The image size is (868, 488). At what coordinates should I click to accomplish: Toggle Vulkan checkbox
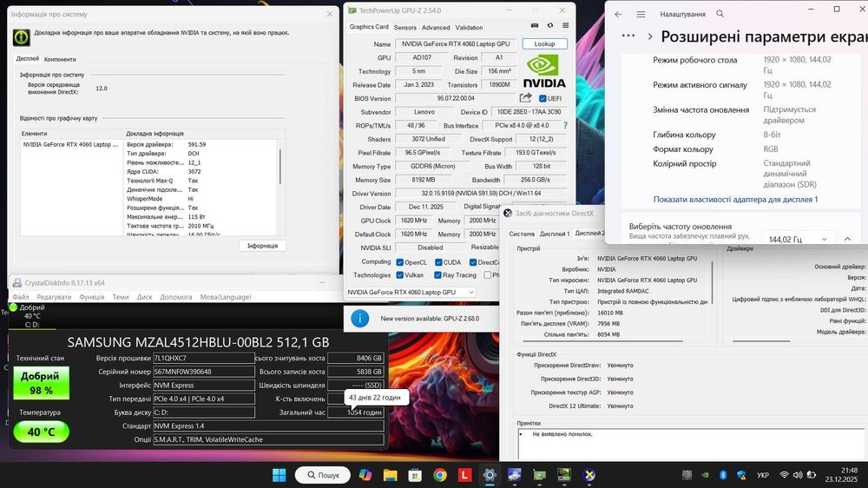[x=399, y=274]
